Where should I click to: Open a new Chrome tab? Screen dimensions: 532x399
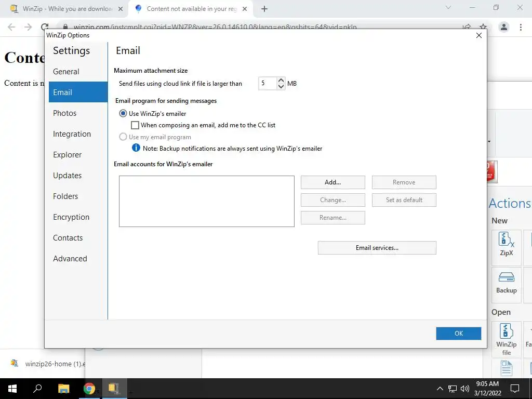pyautogui.click(x=264, y=9)
